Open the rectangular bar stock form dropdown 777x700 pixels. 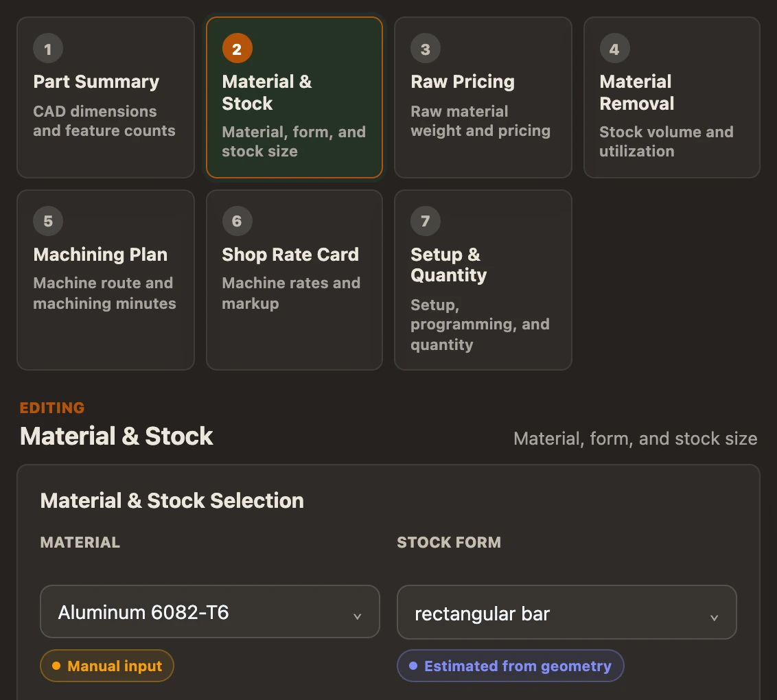point(566,613)
